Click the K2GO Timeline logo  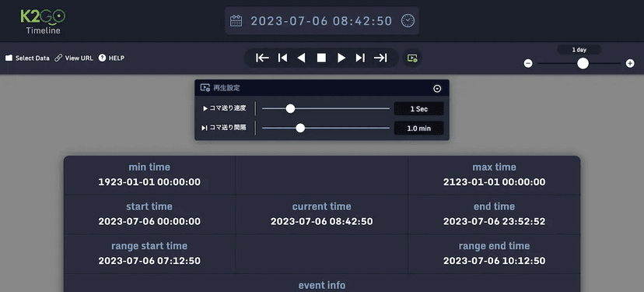[43, 22]
